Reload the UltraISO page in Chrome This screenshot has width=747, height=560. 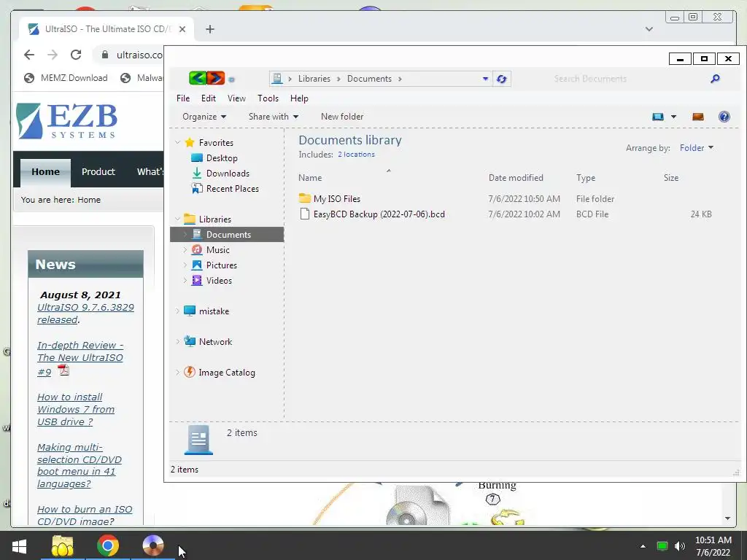76,55
